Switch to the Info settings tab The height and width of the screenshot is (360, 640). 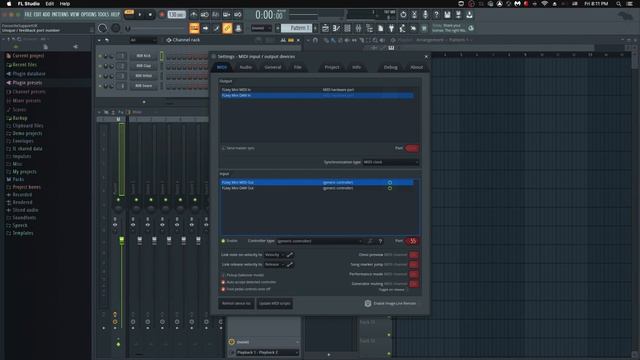coord(356,67)
